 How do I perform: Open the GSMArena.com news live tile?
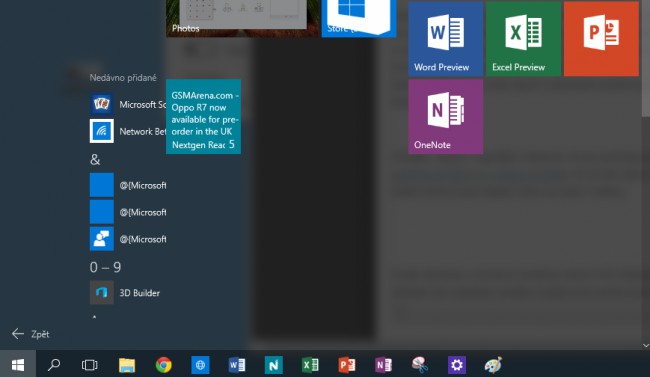coord(204,117)
